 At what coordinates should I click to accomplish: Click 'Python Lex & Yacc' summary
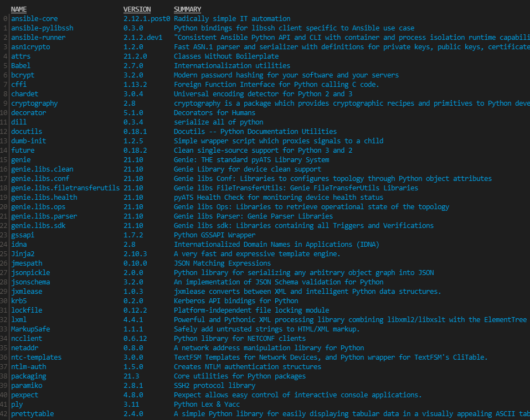pyautogui.click(x=207, y=405)
